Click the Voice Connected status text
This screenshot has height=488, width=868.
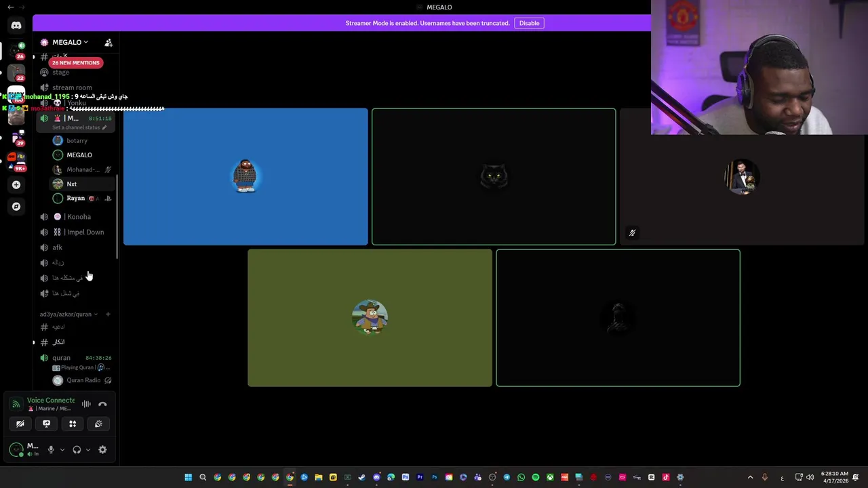pyautogui.click(x=51, y=401)
